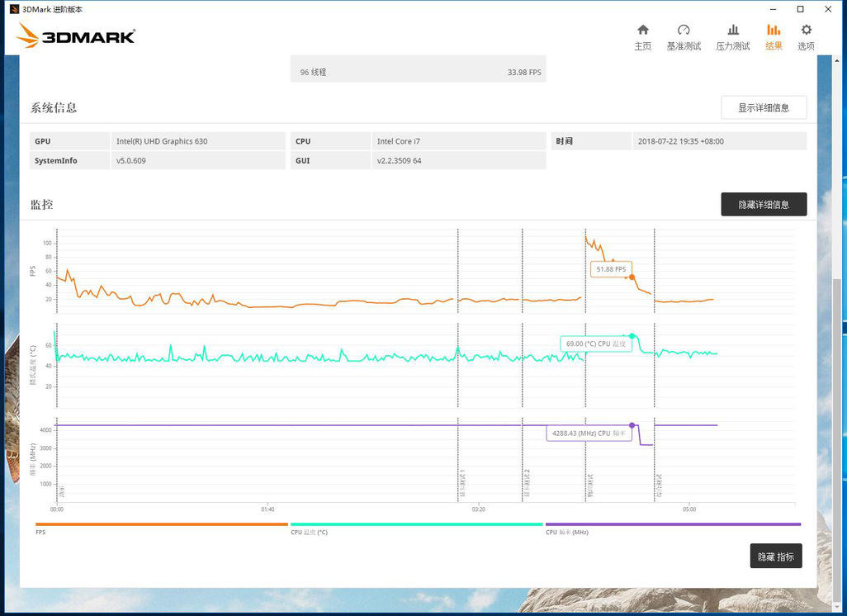Click the v5.0.609 SystemInfo version
Screen dimensions: 847x616
point(131,160)
